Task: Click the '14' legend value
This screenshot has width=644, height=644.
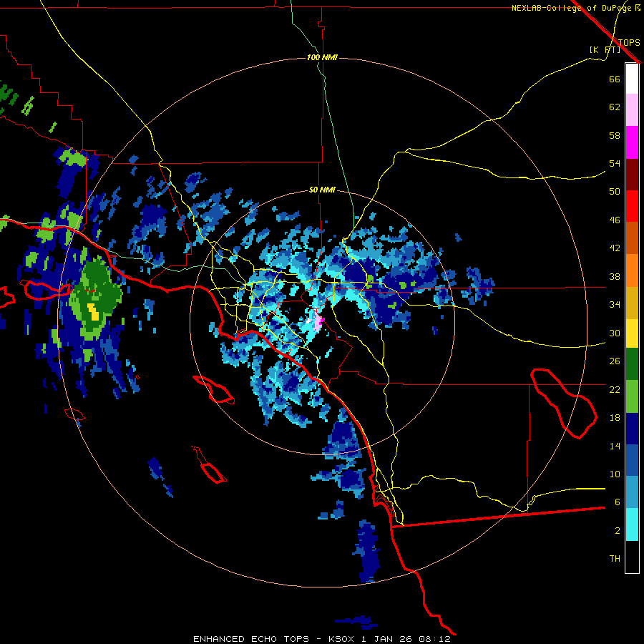Action: (615, 446)
